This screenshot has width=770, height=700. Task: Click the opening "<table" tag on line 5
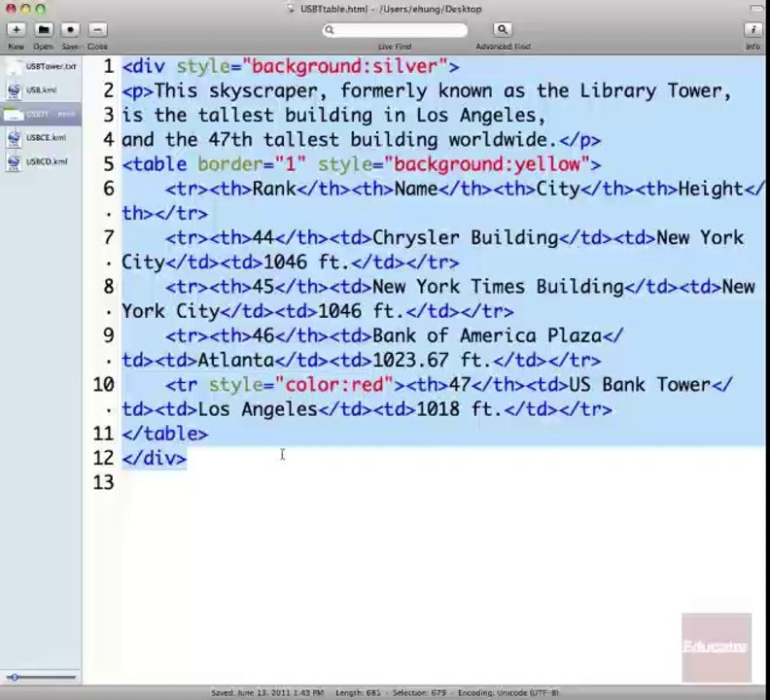[155, 164]
